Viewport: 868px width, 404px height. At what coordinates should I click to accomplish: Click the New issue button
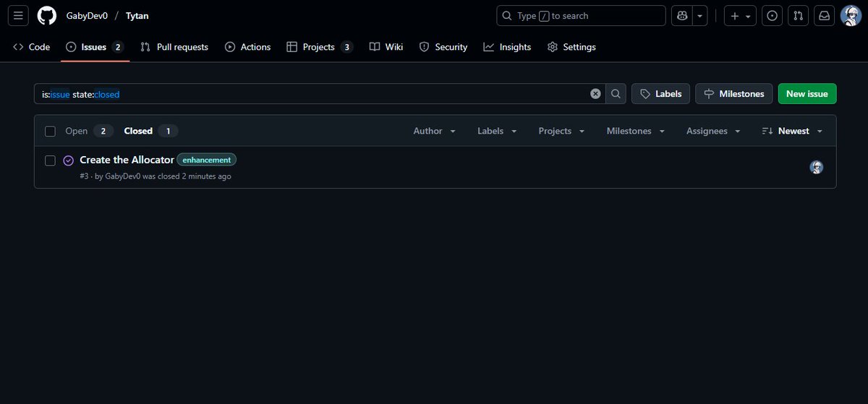(807, 94)
